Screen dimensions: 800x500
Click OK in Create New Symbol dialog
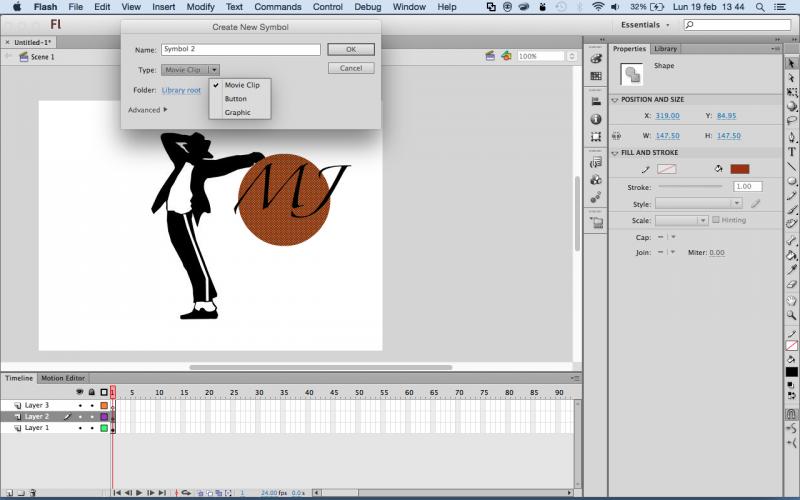(351, 49)
